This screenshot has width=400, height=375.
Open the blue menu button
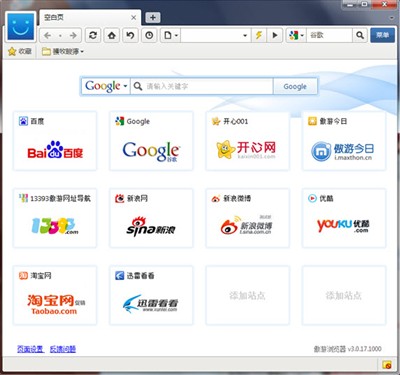[x=382, y=35]
